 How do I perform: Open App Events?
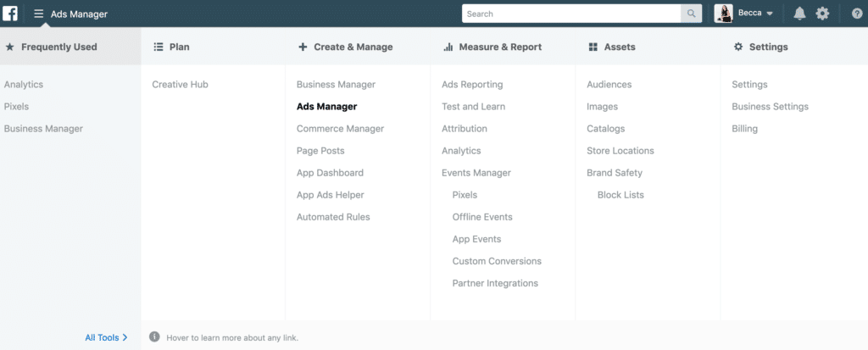476,239
